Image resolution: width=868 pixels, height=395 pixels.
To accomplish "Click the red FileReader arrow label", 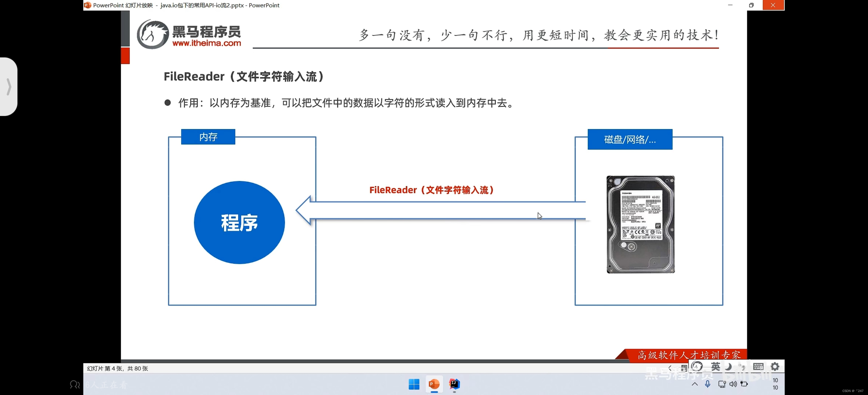I will tap(432, 190).
